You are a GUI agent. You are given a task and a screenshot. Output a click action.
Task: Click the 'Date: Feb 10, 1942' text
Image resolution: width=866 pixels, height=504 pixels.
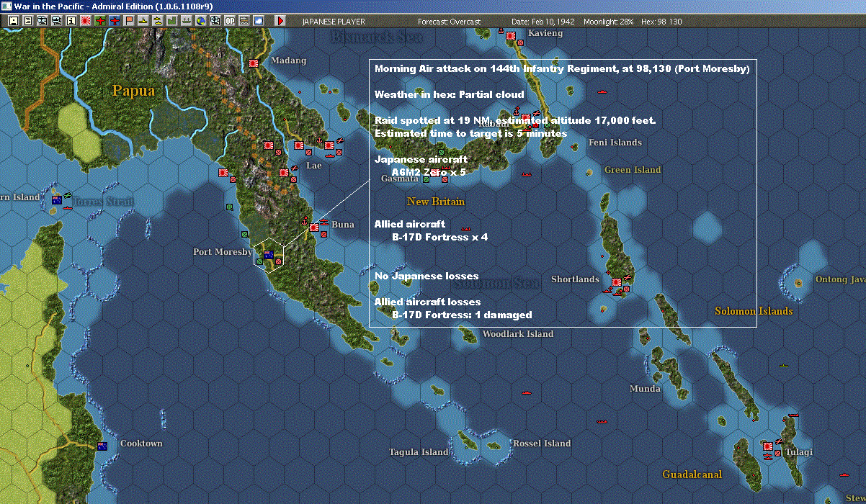click(543, 22)
